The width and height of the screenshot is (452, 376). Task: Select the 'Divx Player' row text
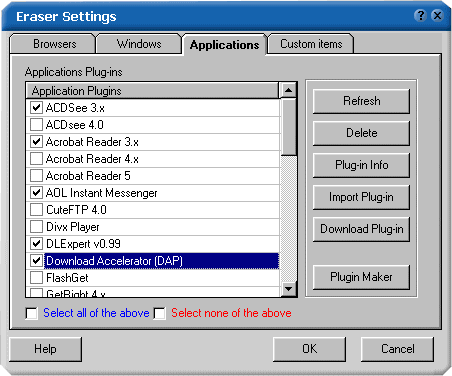pos(73,227)
